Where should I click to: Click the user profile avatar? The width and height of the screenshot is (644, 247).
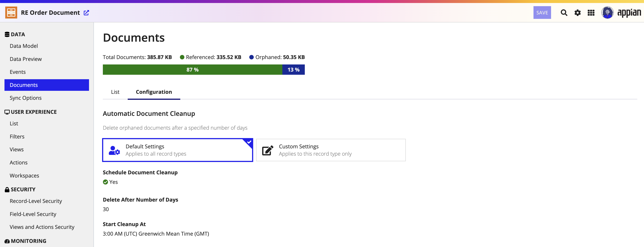[607, 13]
